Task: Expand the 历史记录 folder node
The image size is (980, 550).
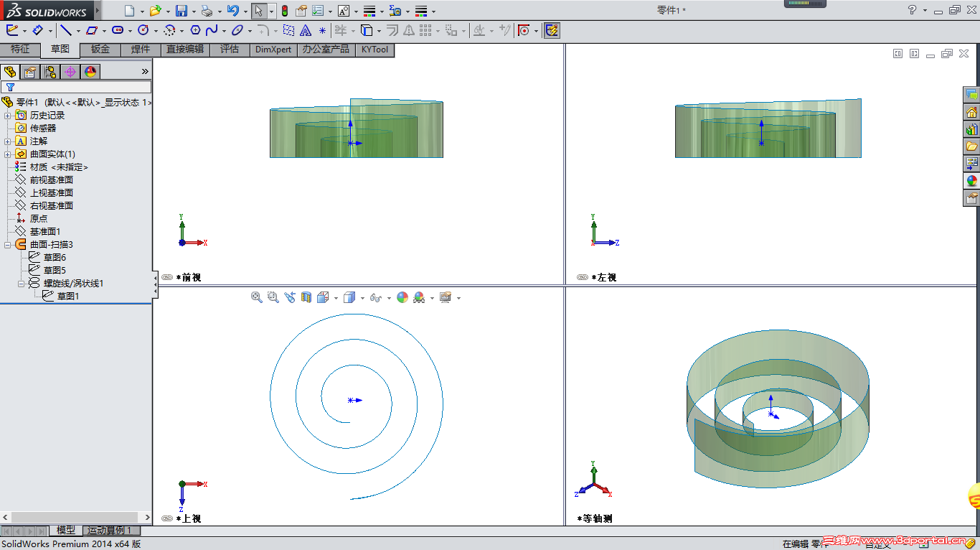Action: click(x=8, y=116)
